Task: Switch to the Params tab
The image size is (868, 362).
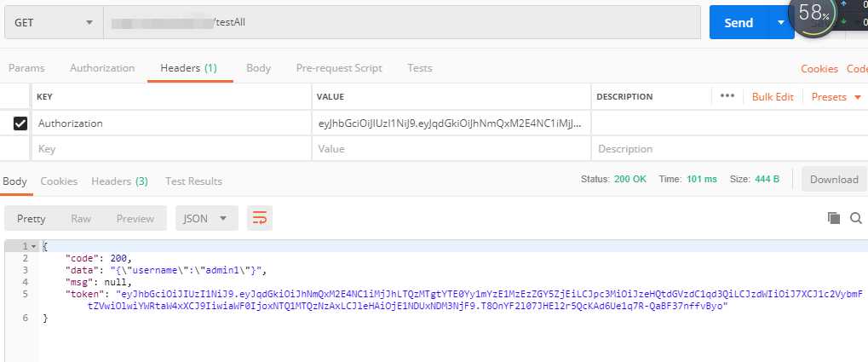Action: tap(26, 68)
